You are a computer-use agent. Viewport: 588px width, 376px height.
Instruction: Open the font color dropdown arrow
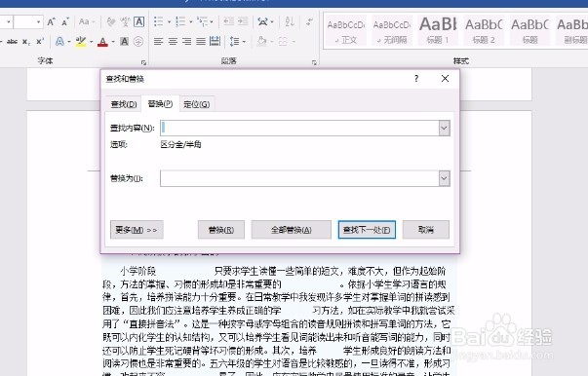tap(113, 42)
